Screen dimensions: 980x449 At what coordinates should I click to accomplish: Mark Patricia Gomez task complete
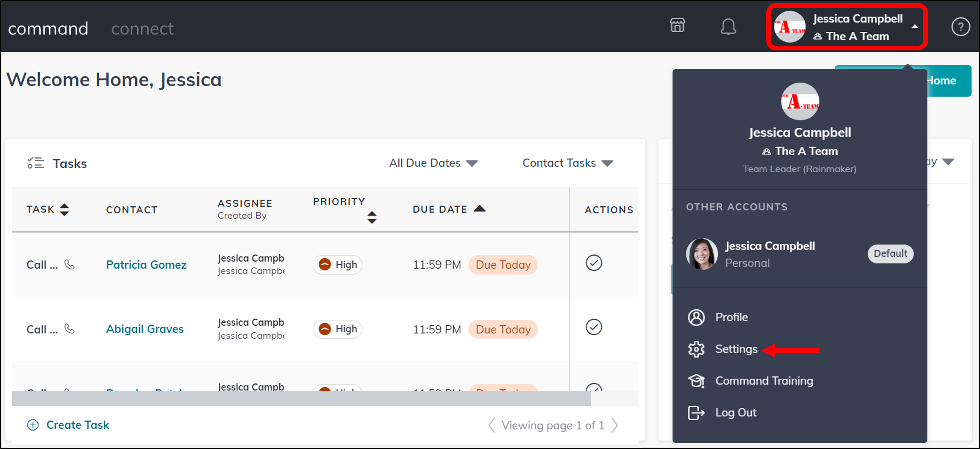[594, 263]
